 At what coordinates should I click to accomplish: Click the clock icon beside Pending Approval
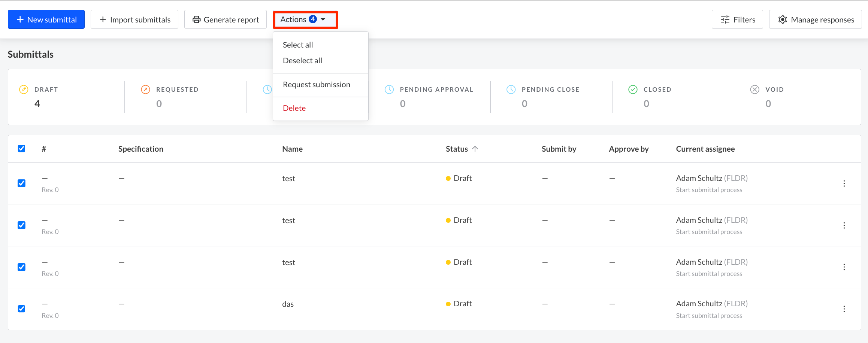(x=389, y=89)
